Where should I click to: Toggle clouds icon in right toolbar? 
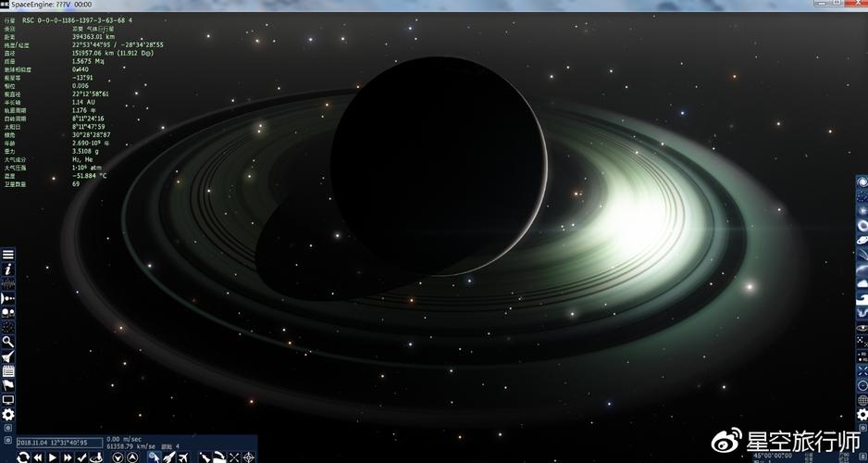coord(862,283)
